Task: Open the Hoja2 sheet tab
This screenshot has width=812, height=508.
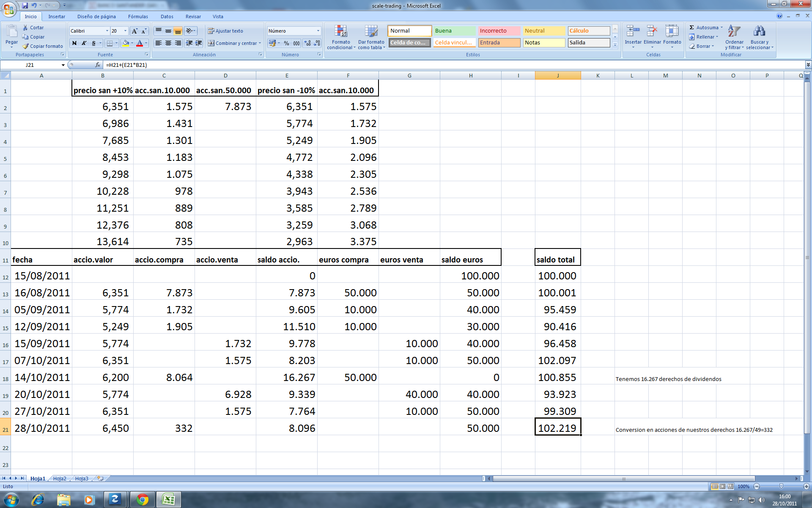Action: click(60, 478)
